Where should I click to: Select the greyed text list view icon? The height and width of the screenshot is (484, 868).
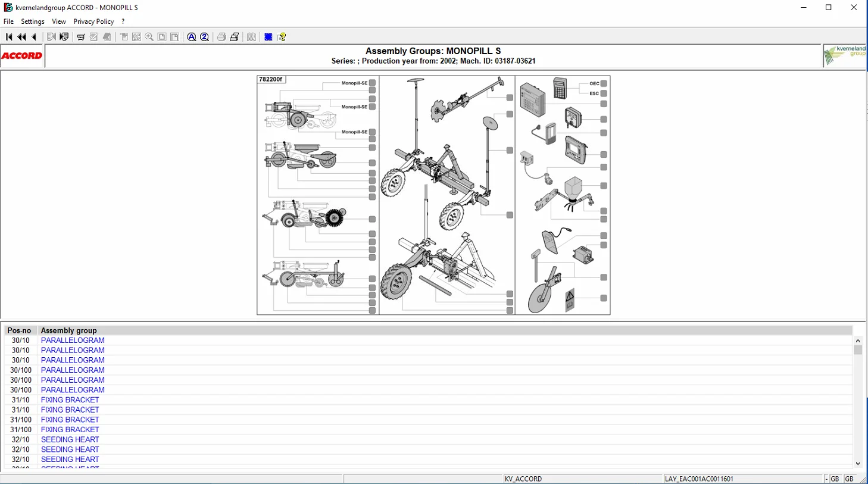pos(124,37)
